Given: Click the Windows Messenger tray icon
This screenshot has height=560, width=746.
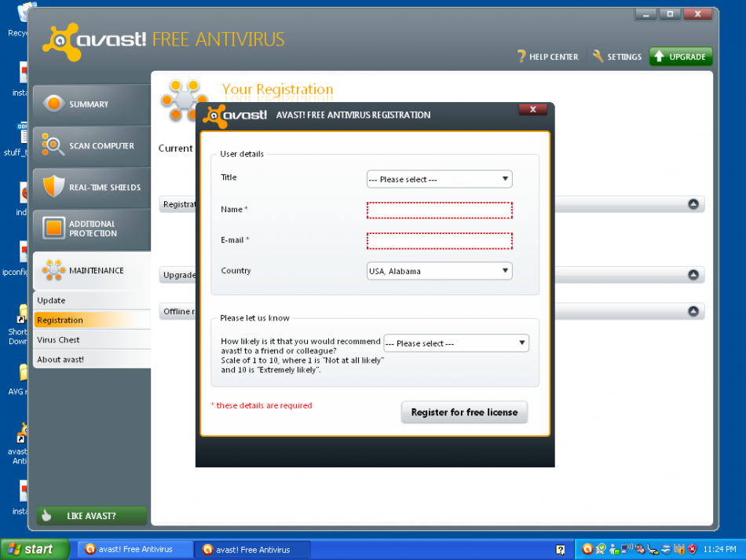Looking at the screenshot, I should pyautogui.click(x=614, y=550).
